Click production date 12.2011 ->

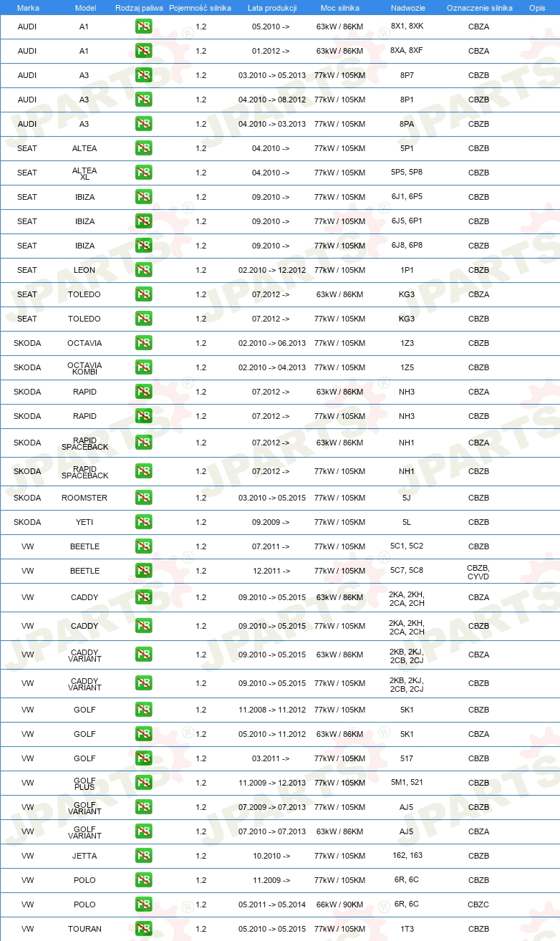(271, 571)
